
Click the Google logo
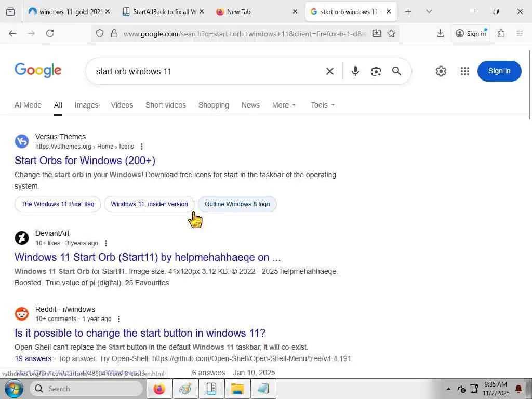[38, 71]
